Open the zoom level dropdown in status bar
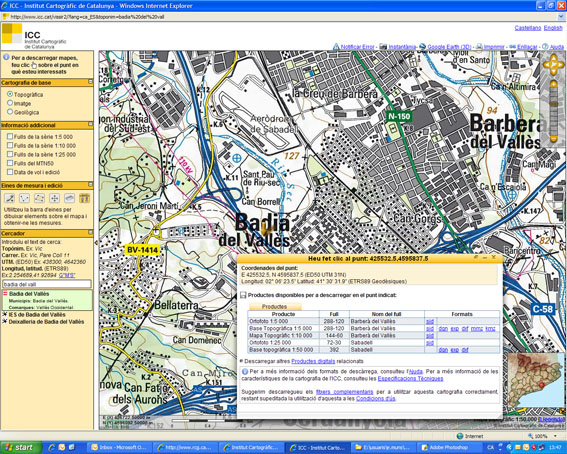 point(556,436)
